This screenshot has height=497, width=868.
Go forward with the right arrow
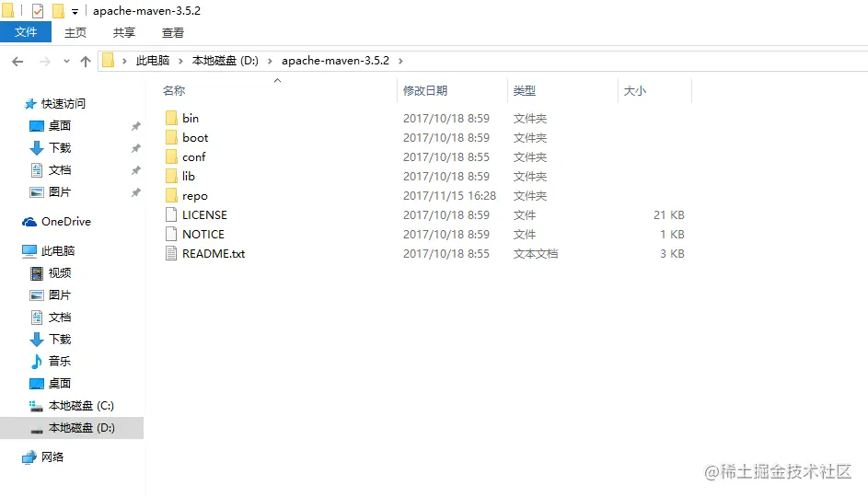click(x=45, y=62)
